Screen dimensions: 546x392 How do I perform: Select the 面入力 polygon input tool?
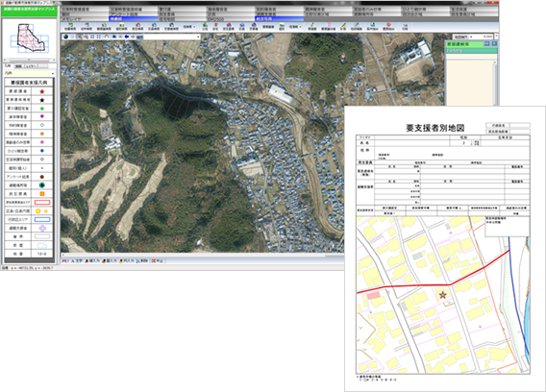(110, 260)
